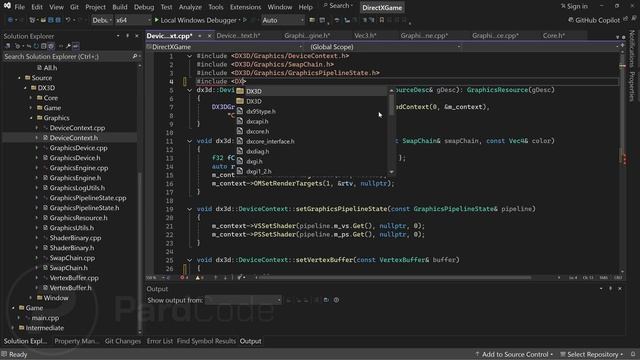
Task: Open the Analyze menu
Action: [190, 7]
